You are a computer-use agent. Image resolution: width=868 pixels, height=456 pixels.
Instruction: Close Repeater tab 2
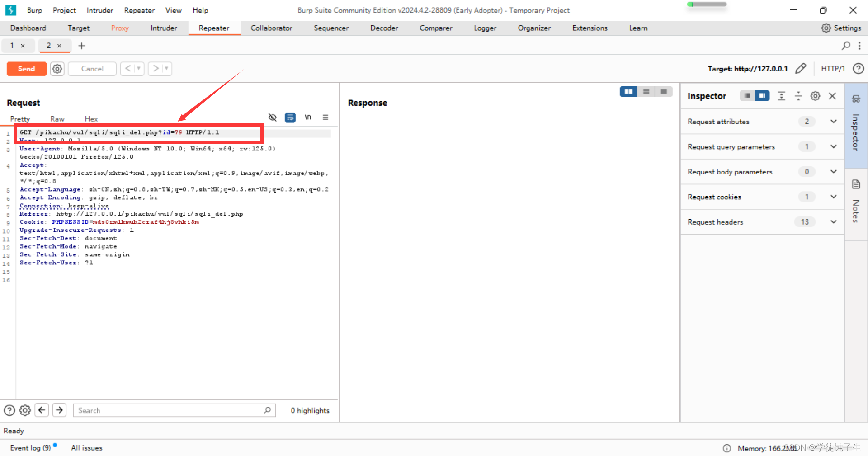coord(59,46)
